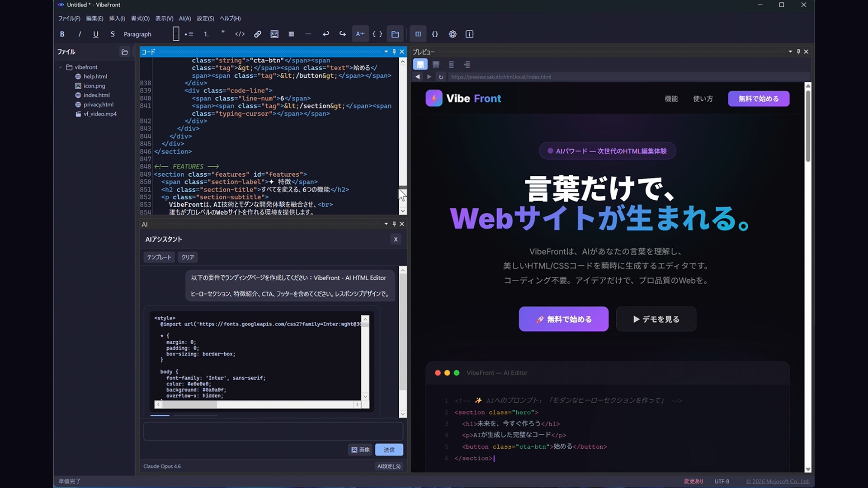Go back in the preview browser

(x=418, y=77)
